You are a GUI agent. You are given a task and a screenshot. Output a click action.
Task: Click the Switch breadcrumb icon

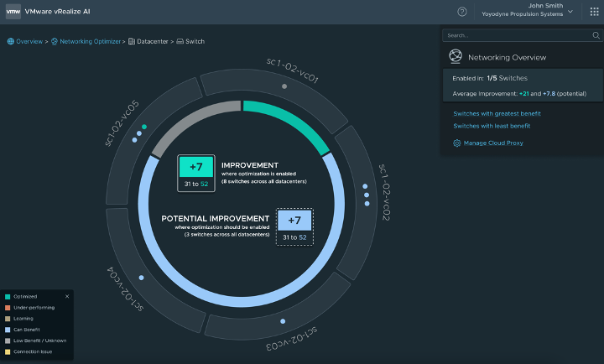click(x=180, y=41)
